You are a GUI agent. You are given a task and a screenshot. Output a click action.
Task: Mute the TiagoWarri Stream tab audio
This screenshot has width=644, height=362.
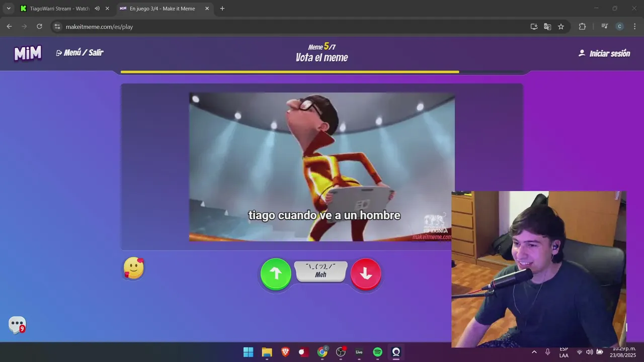pyautogui.click(x=97, y=9)
